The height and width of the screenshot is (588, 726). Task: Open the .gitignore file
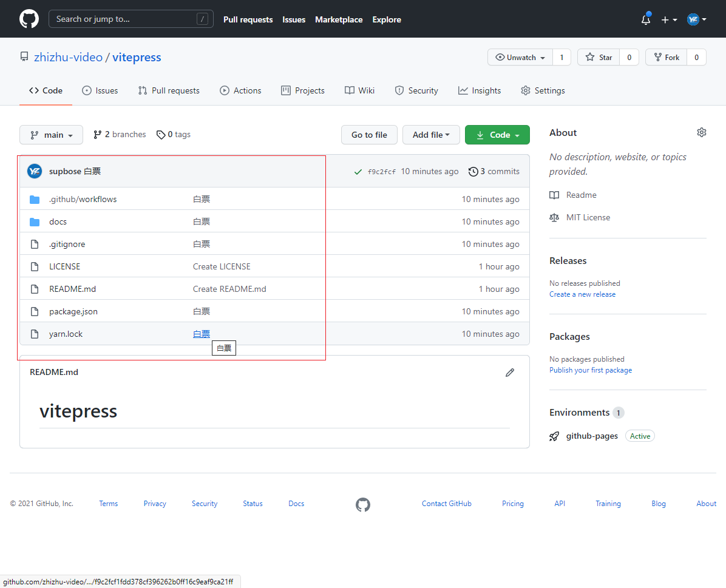click(67, 245)
